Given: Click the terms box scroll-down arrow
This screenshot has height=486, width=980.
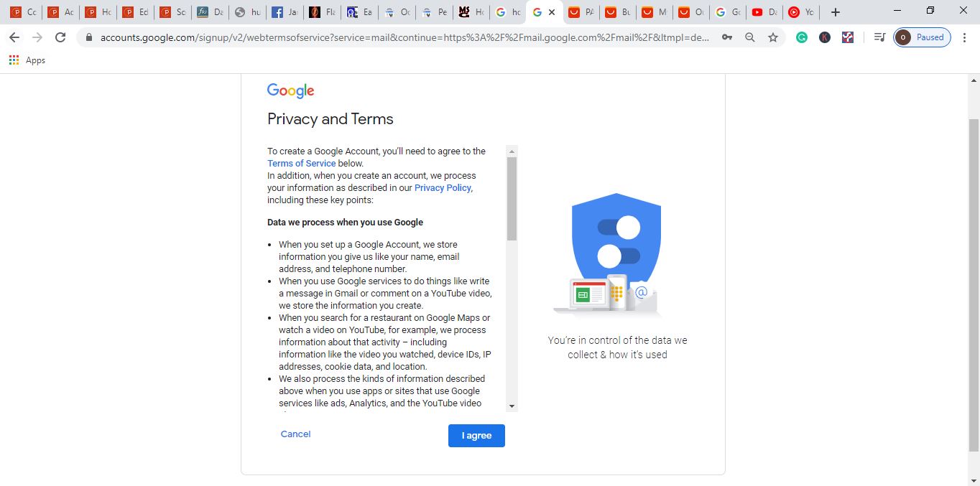Looking at the screenshot, I should 512,406.
